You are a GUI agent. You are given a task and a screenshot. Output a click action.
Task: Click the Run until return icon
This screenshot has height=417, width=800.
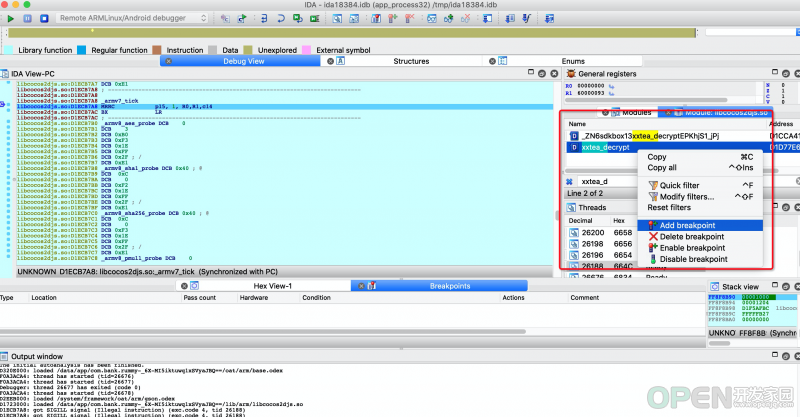click(x=297, y=18)
